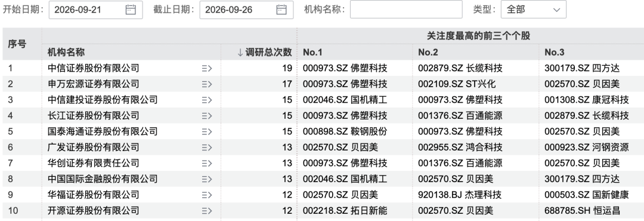
Task: Select 300179.SZ 四方达 in 中国国际金融 row
Action: click(582, 179)
